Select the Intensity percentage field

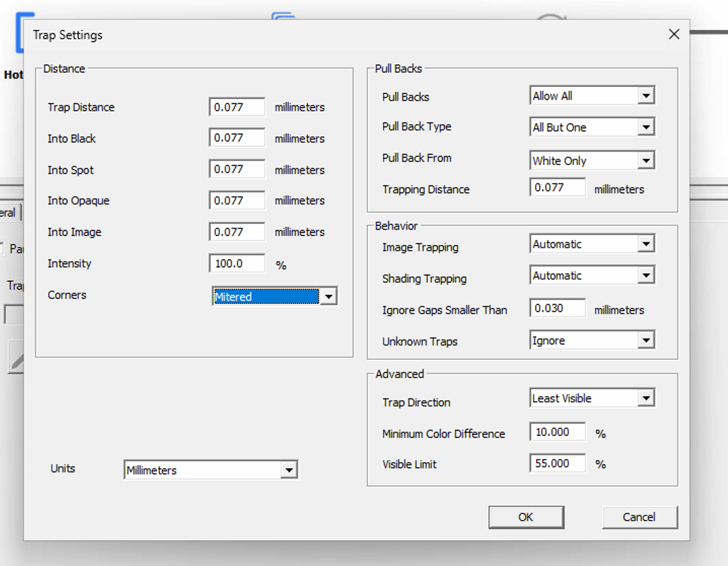pos(236,263)
